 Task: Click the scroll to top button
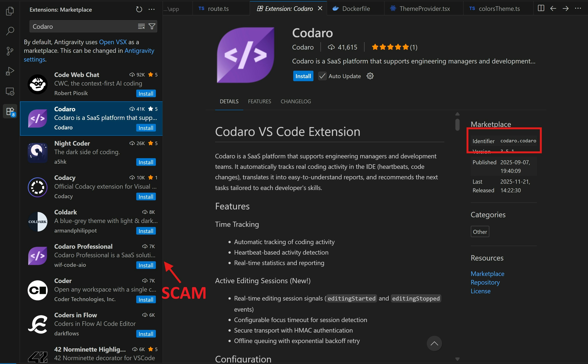tap(434, 343)
